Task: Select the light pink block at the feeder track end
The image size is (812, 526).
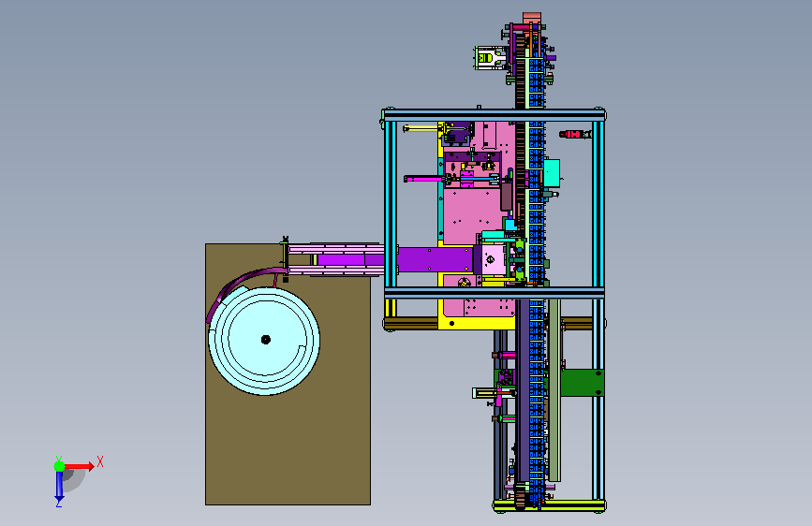Action: point(494,260)
